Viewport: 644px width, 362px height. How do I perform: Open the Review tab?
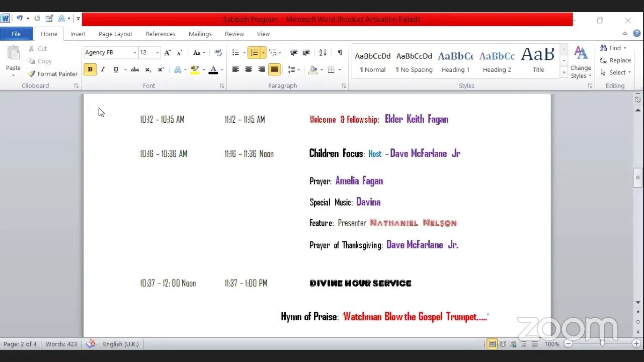click(x=234, y=34)
